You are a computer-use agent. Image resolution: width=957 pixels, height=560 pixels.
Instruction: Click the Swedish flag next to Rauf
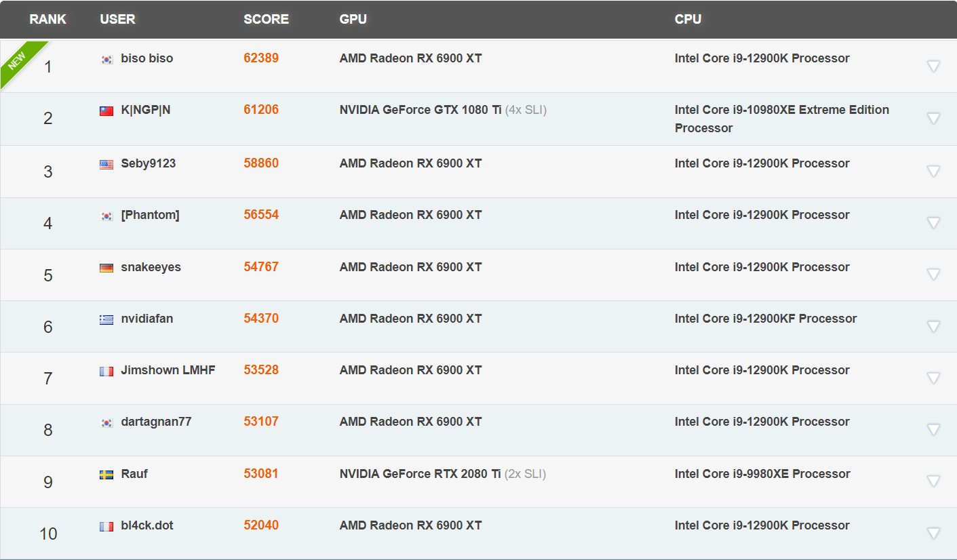click(x=106, y=474)
